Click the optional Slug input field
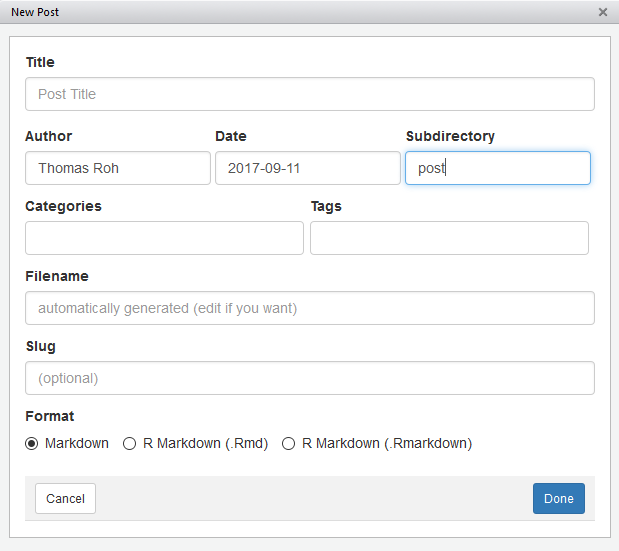619x551 pixels. [310, 378]
